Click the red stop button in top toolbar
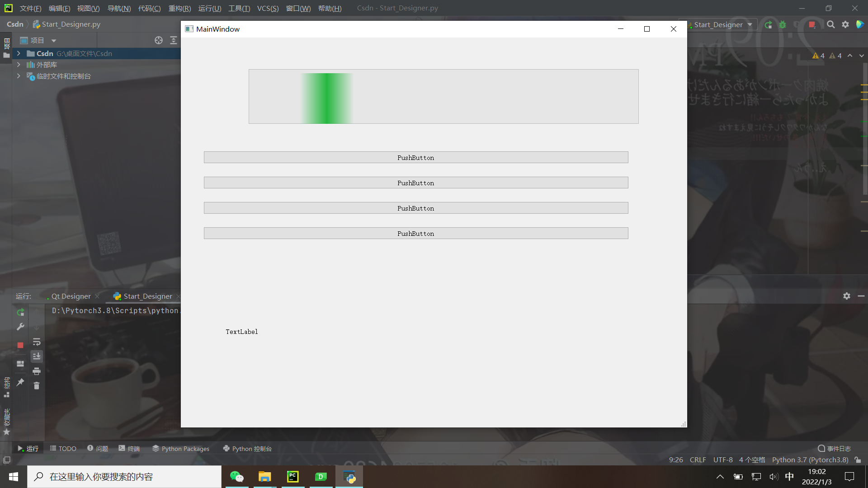 (x=812, y=25)
